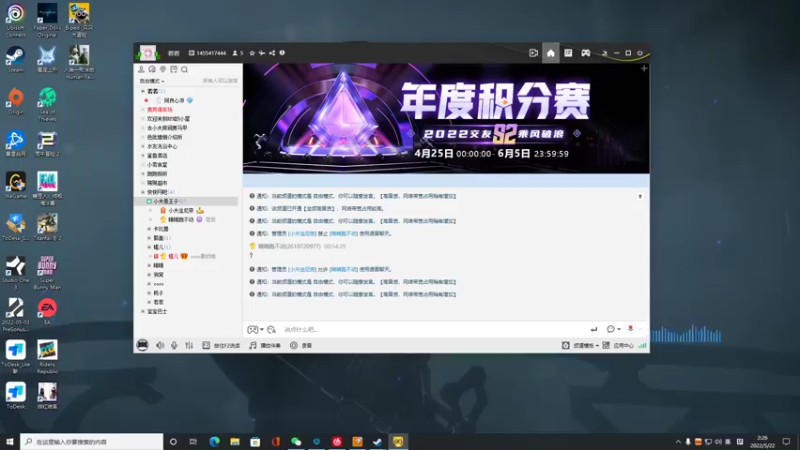
Task: Open Windows Start menu
Action: (x=10, y=441)
